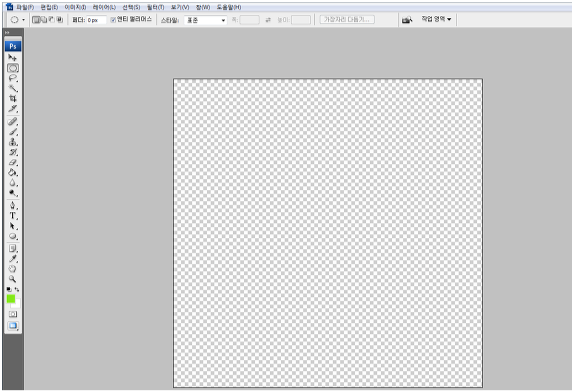The height and width of the screenshot is (392, 574).
Task: Click the white background color swatch
Action: 17,305
